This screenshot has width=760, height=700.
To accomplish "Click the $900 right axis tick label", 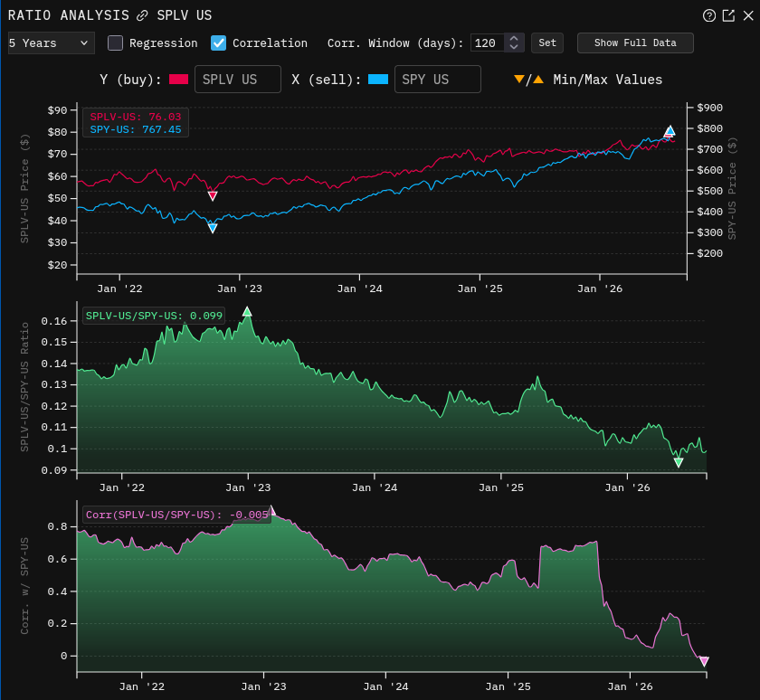I will (x=709, y=108).
